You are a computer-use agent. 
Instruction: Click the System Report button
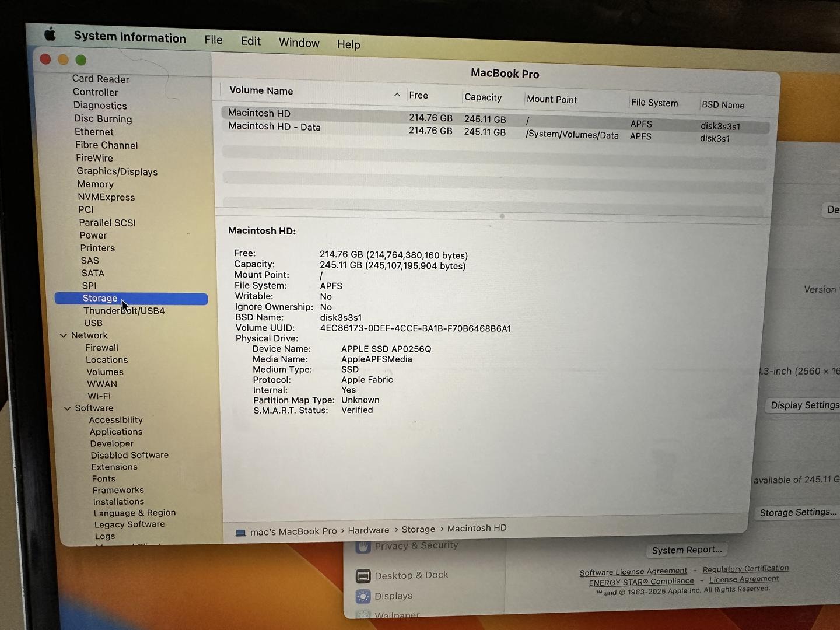coord(687,550)
